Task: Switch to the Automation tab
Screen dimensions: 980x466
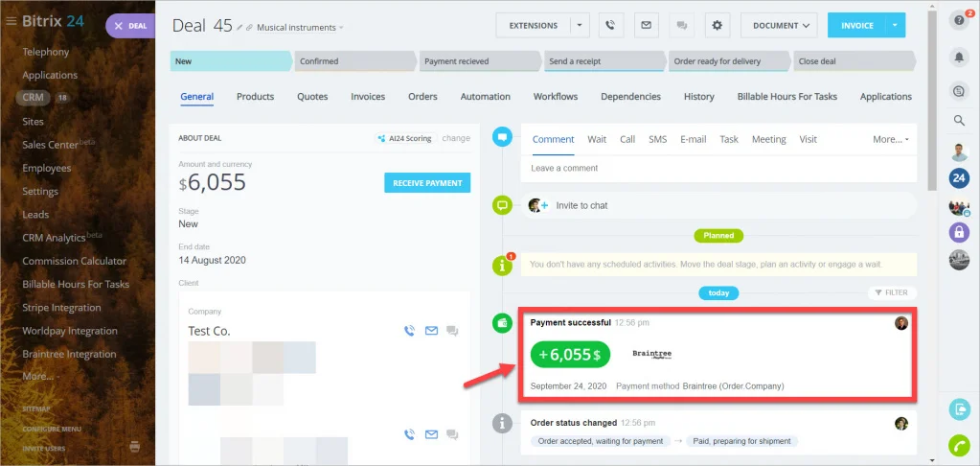Action: pyautogui.click(x=485, y=96)
